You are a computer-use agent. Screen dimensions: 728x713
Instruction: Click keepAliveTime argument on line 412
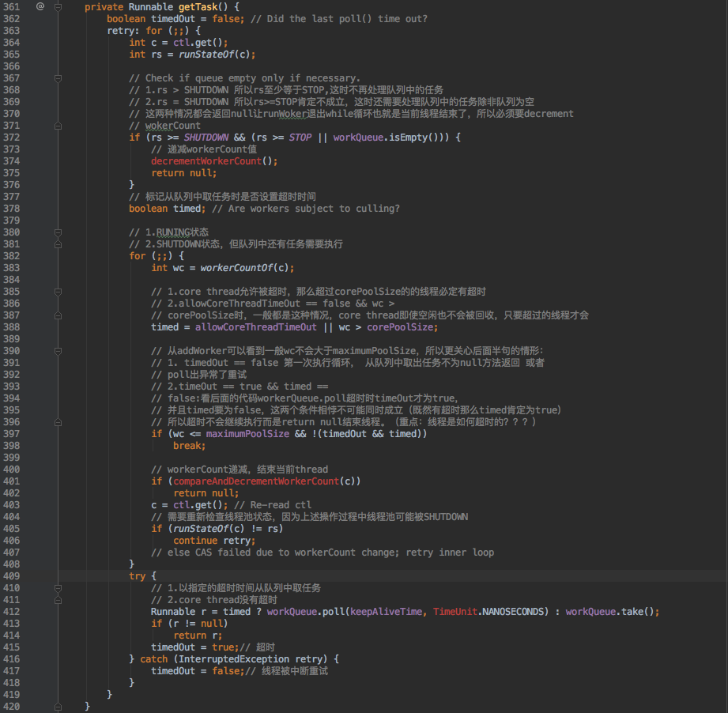coord(387,612)
